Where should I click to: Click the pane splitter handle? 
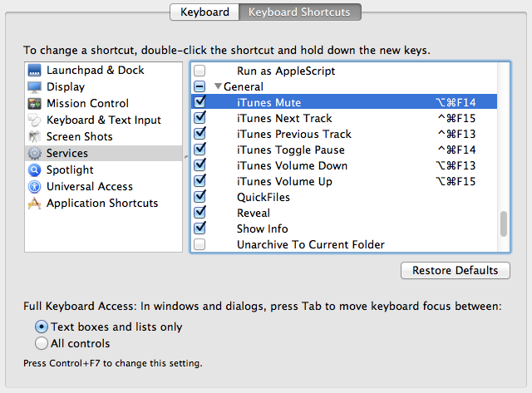pyautogui.click(x=186, y=157)
